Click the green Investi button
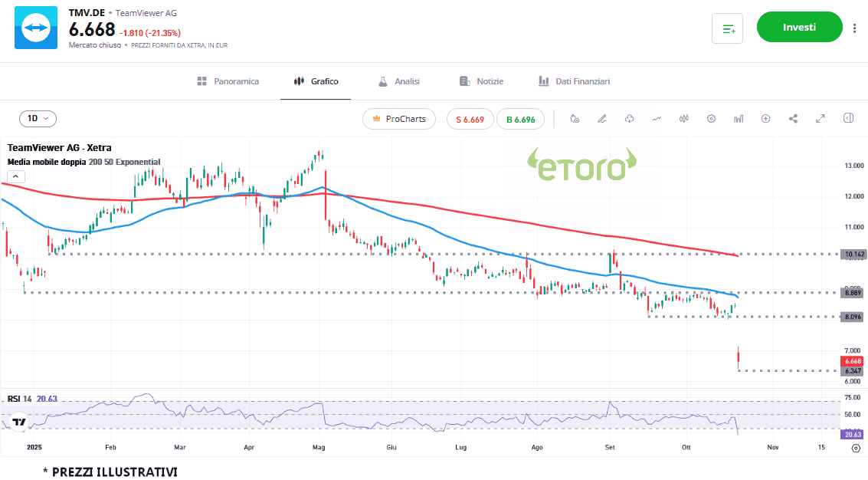Screen dimensions: 868x480 (x=799, y=28)
